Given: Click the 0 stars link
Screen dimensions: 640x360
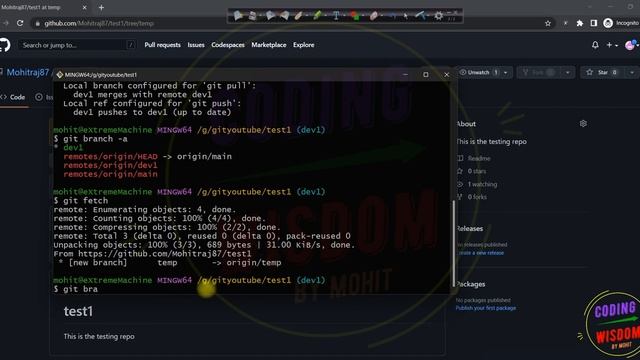Looking at the screenshot, I should [x=477, y=171].
